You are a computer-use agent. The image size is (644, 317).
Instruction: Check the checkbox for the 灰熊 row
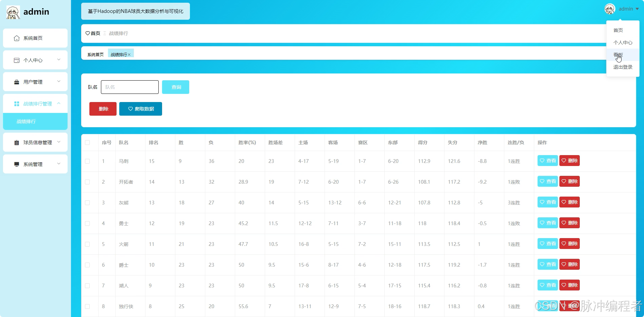coord(87,203)
